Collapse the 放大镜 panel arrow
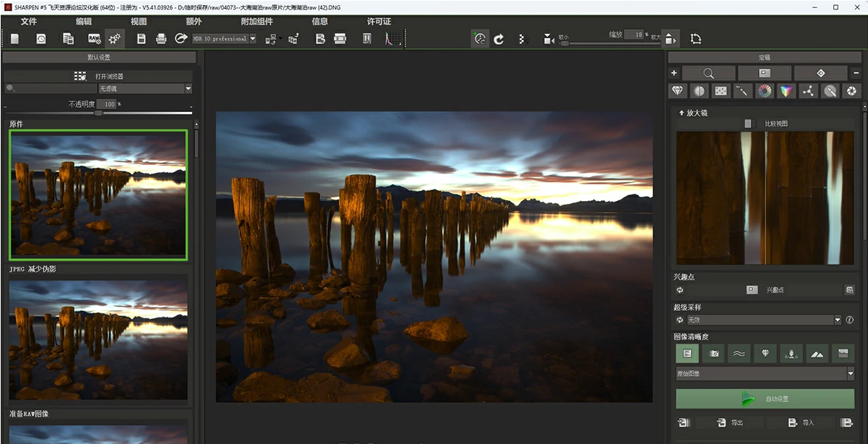The height and width of the screenshot is (444, 868). [x=681, y=114]
